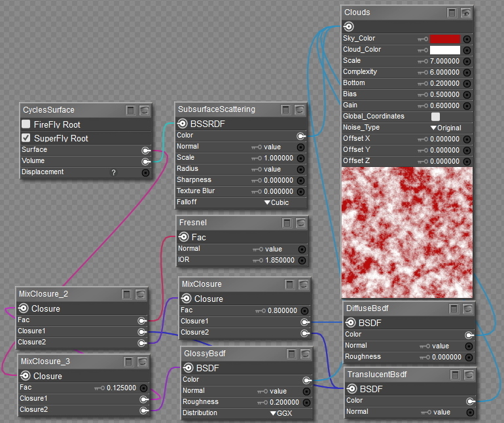504x423 pixels.
Task: Toggle the Fresnel node preview icon
Action: tap(300, 223)
